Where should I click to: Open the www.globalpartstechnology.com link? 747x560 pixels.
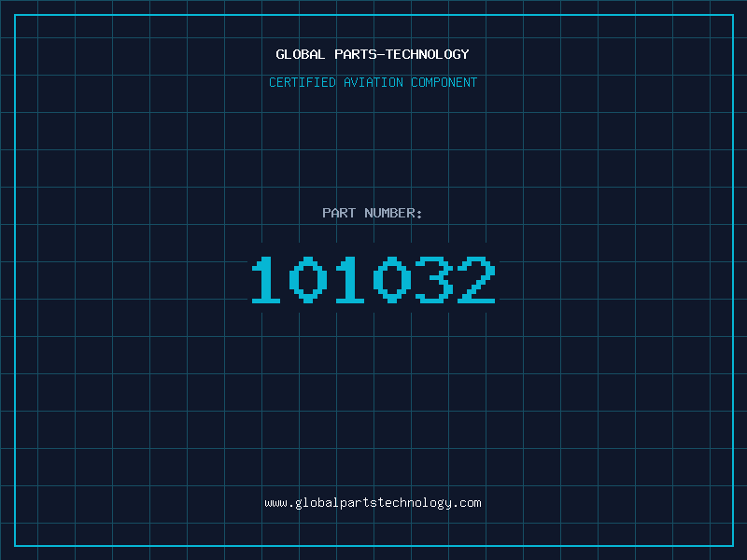tap(373, 503)
